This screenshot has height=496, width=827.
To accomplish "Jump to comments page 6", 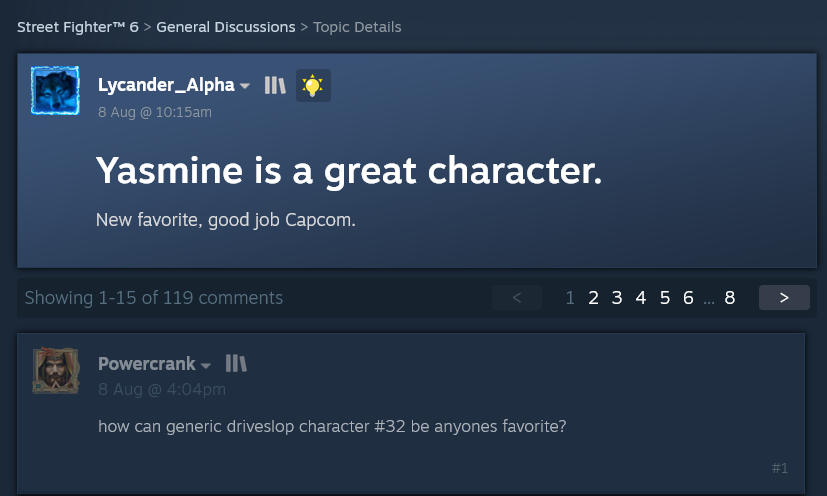I will (688, 298).
